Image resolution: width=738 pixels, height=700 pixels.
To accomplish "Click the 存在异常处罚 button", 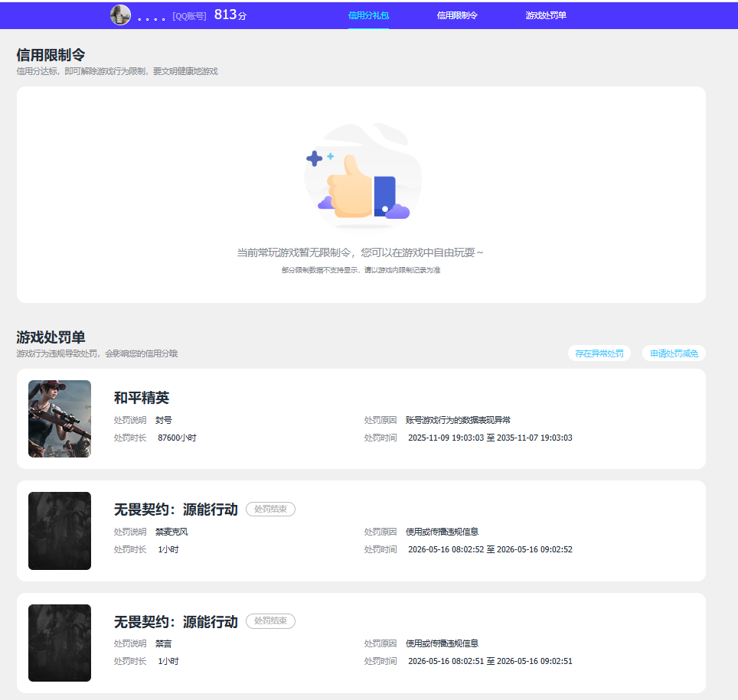I will [599, 353].
